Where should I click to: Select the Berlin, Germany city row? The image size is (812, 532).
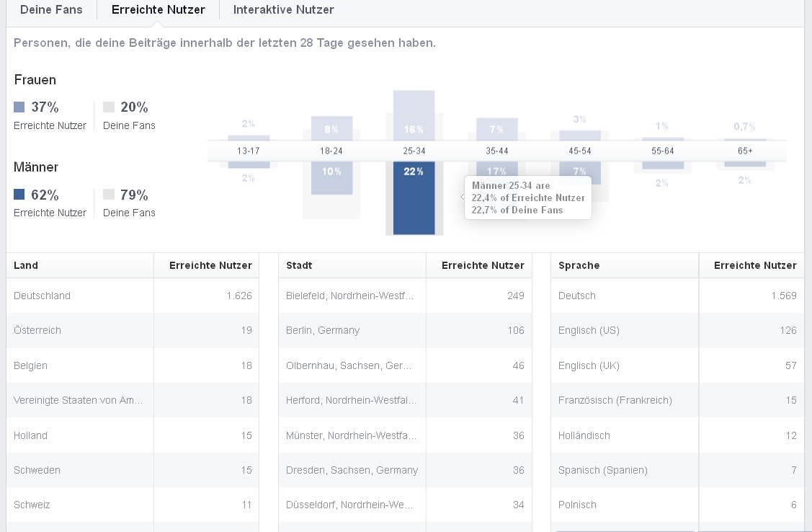pos(322,330)
